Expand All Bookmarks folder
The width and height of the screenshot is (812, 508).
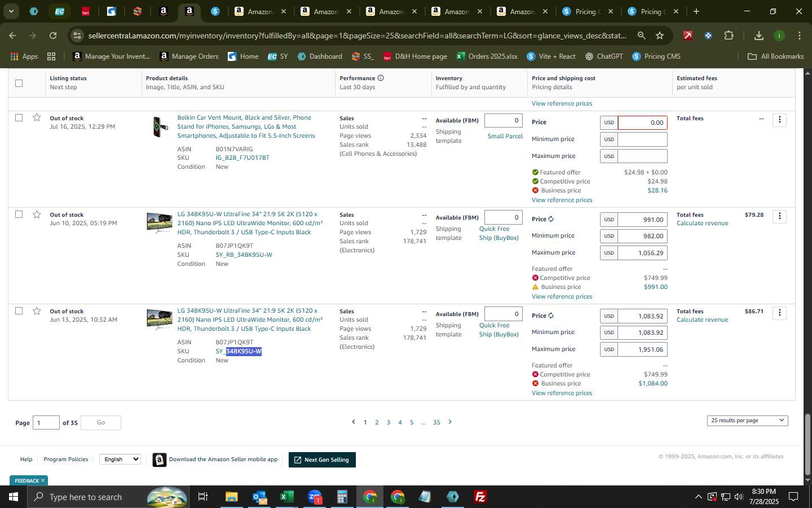click(x=775, y=56)
